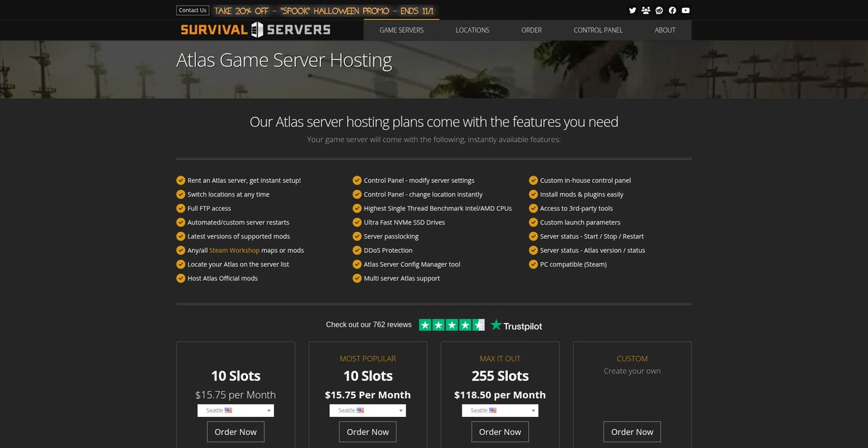Click 'Custom in-house control panel' feature
Image resolution: width=868 pixels, height=448 pixels.
[586, 181]
